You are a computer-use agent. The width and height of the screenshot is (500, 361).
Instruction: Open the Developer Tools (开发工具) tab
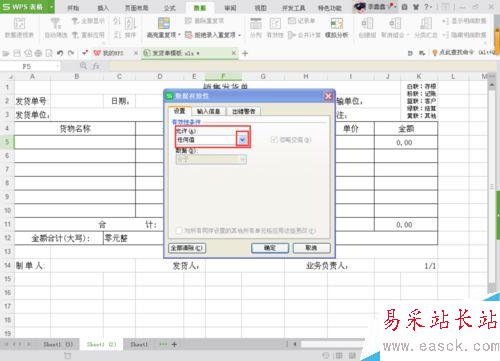(293, 8)
